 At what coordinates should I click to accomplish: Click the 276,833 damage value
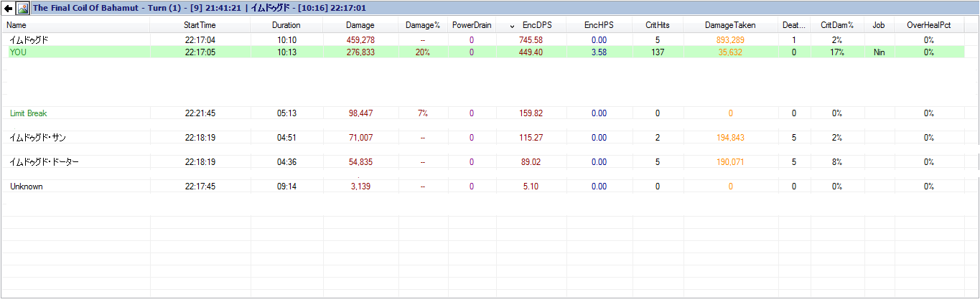pyautogui.click(x=360, y=52)
